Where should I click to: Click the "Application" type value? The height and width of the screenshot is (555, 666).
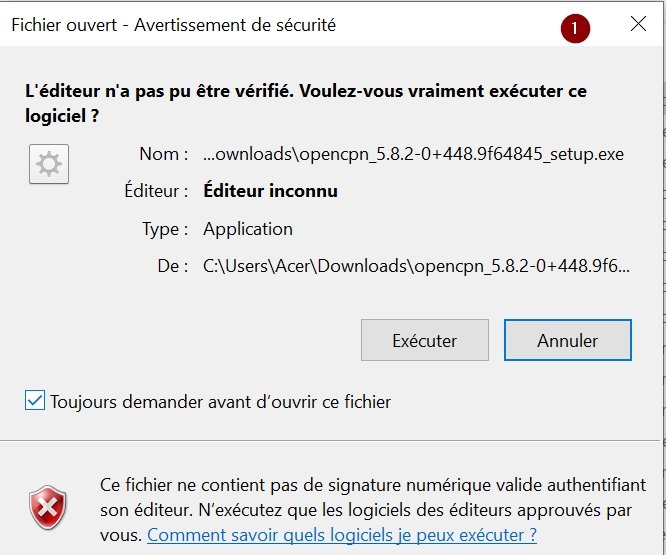(248, 229)
